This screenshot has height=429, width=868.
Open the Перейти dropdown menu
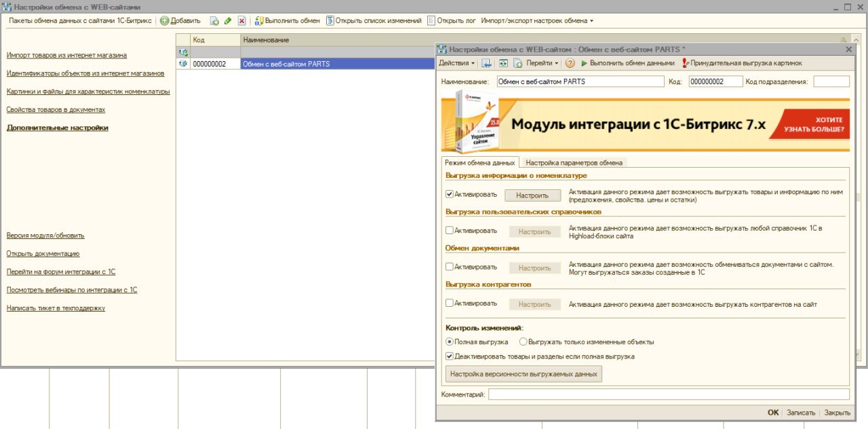click(x=542, y=63)
